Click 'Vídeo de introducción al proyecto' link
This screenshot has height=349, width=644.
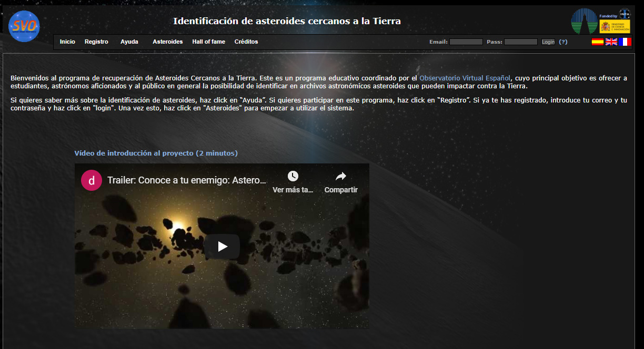click(156, 153)
